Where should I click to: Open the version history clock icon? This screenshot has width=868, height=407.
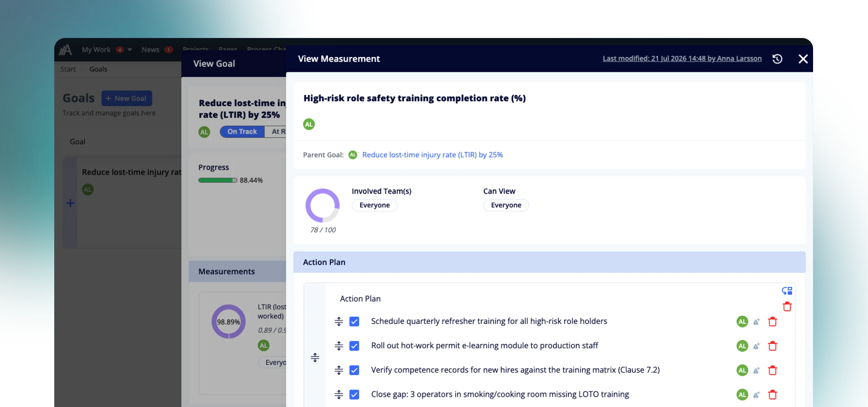point(777,59)
